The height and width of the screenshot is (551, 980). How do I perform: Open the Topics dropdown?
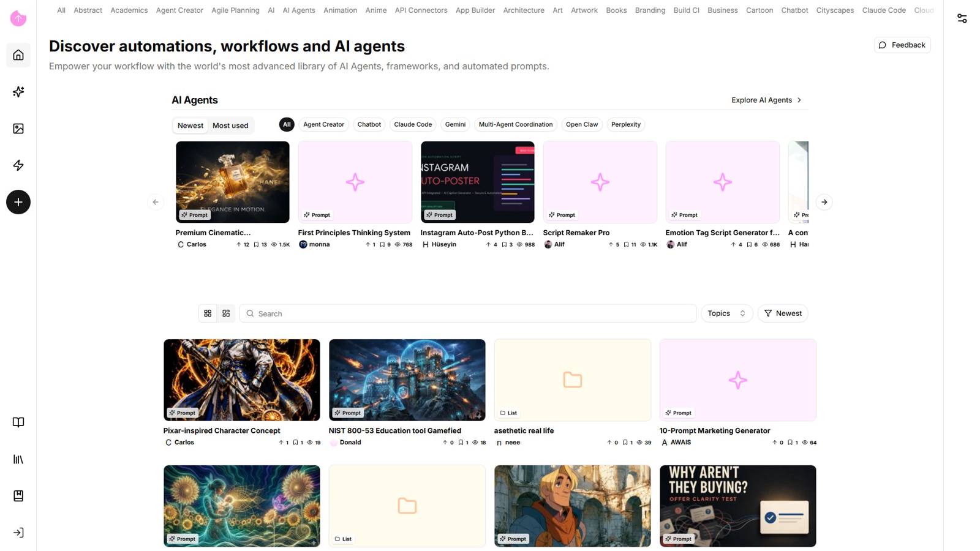pos(726,313)
